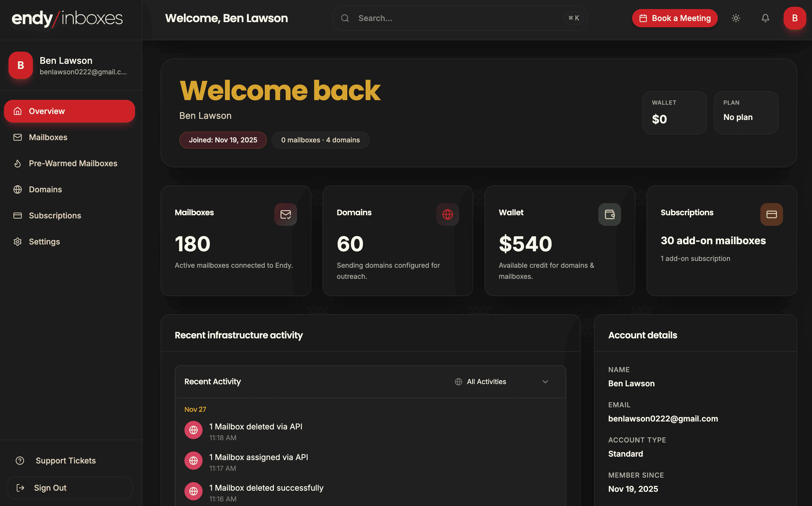
Task: Click the notifications bell icon
Action: 765,18
